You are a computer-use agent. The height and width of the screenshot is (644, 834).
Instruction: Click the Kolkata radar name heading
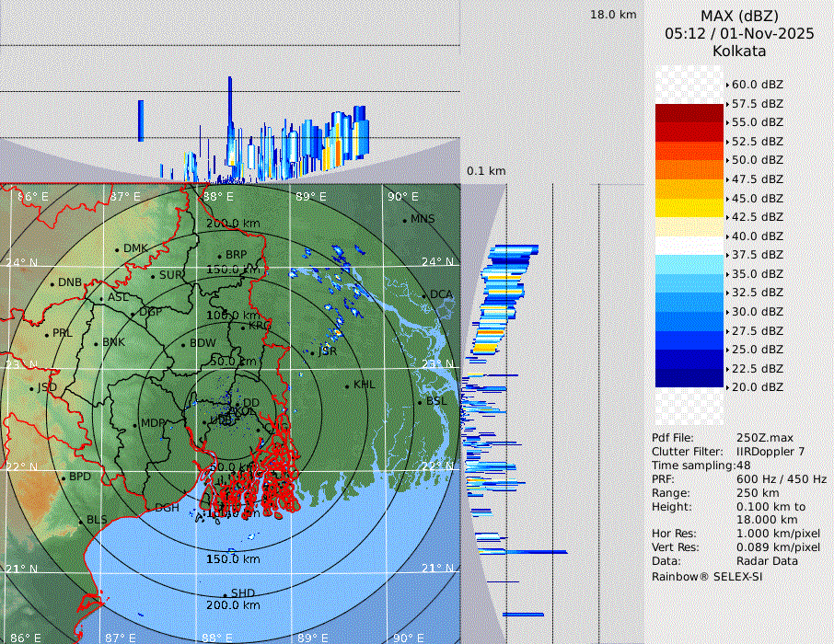(739, 51)
